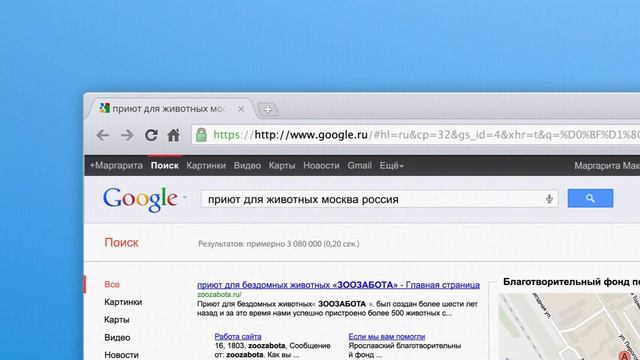This screenshot has height=360, width=640.
Task: Close the приют для животных tab
Action: click(241, 109)
